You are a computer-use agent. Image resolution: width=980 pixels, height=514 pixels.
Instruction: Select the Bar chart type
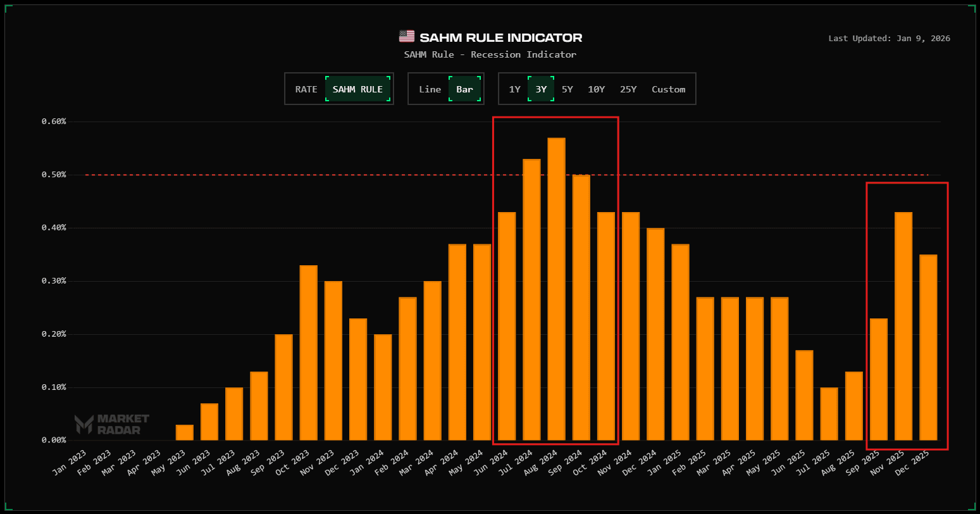pyautogui.click(x=464, y=89)
